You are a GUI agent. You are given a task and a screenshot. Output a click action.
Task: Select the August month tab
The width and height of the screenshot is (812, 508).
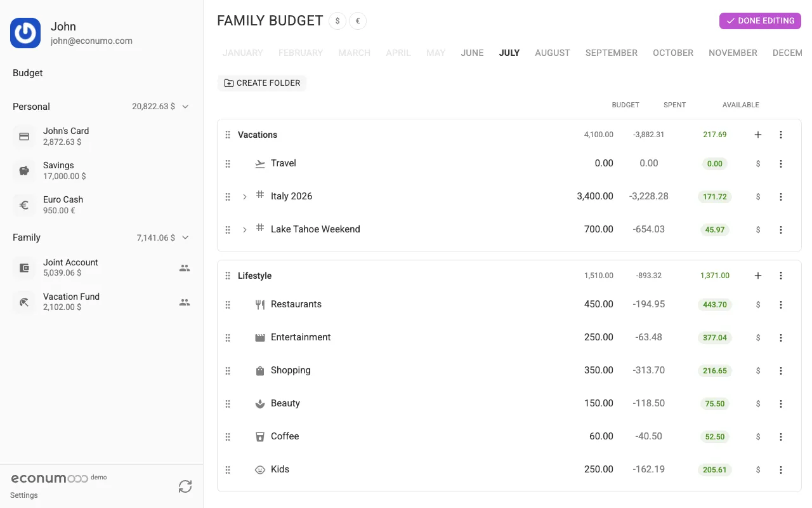click(x=553, y=53)
